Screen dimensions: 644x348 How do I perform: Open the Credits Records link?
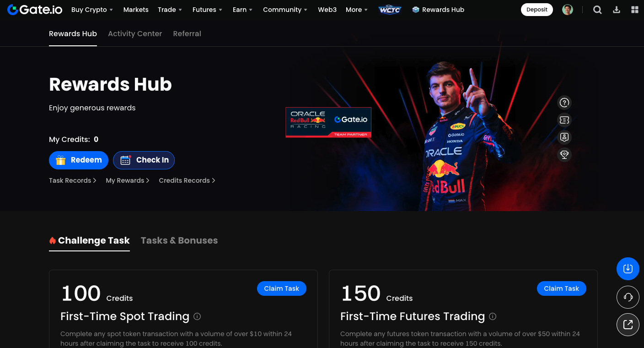tap(187, 180)
